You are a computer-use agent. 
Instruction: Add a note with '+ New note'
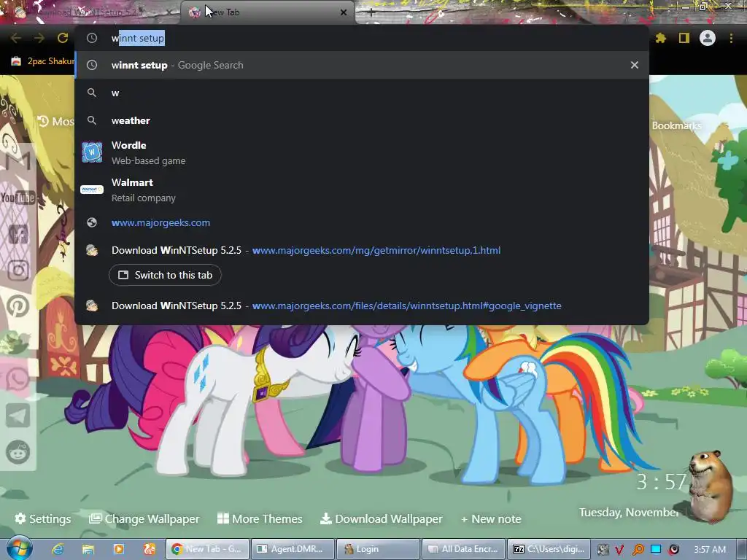click(491, 518)
